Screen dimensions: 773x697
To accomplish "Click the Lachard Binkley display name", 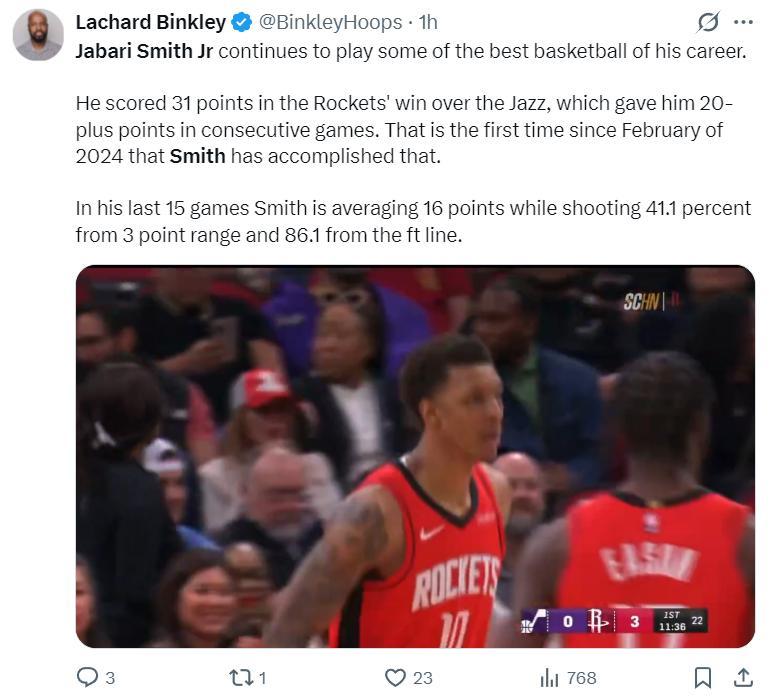I will 150,22.
